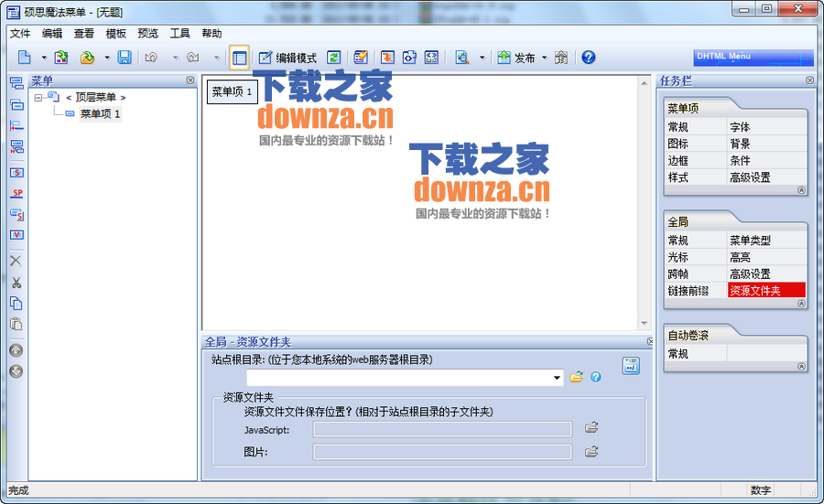Click the submenu S icon below SP

[16, 214]
